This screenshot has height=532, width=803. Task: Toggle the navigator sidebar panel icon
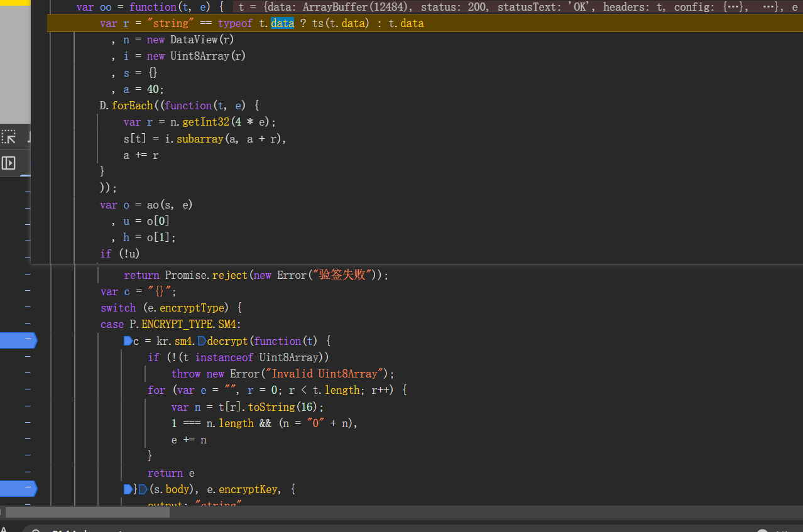[x=8, y=163]
